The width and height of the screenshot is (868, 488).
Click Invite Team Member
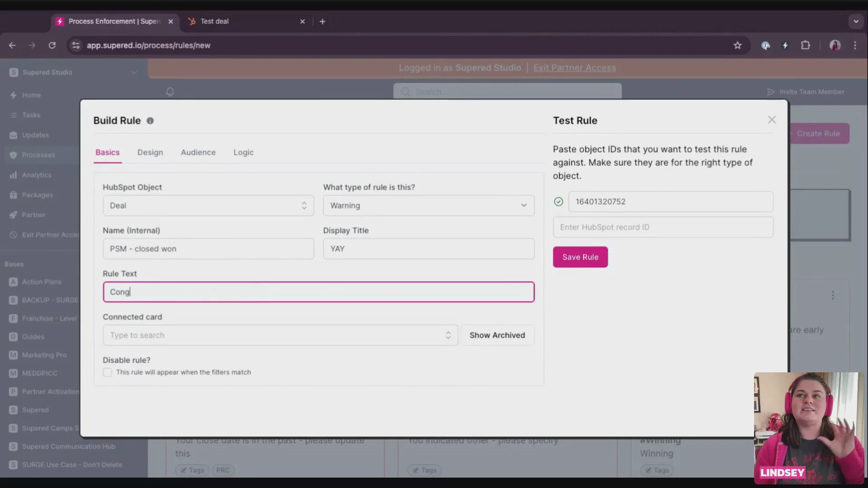[806, 92]
